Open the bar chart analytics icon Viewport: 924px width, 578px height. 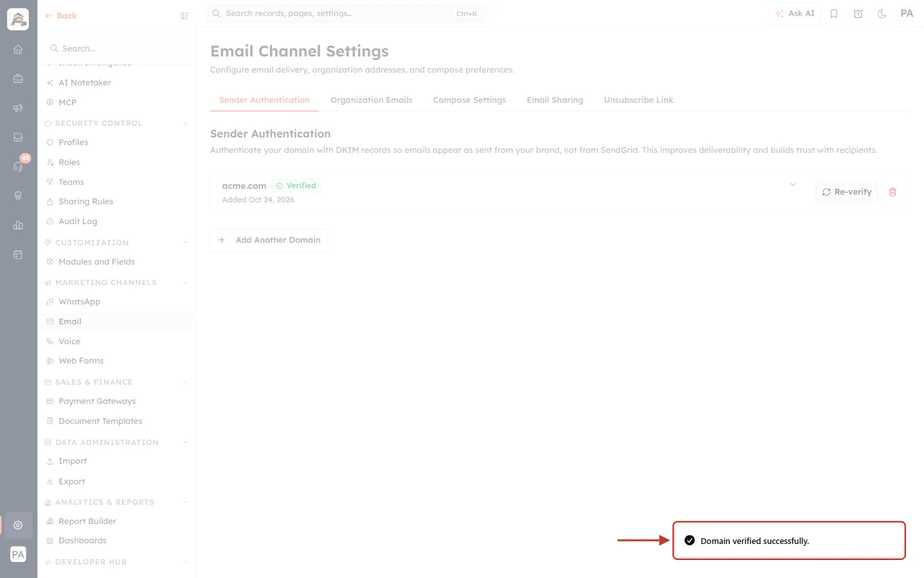tap(18, 225)
